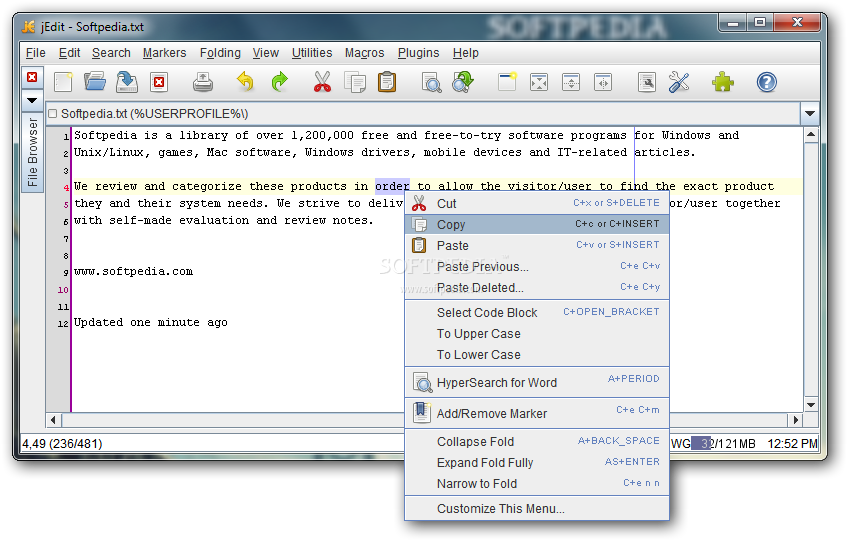Screen dimensions: 848x541
Task: Choose Copy from the context menu
Action: 537,225
